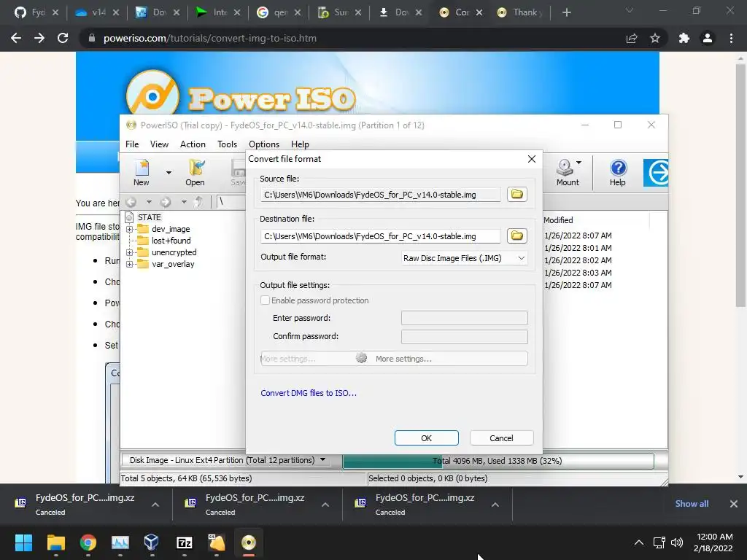Click the Source file path field

[x=380, y=194]
